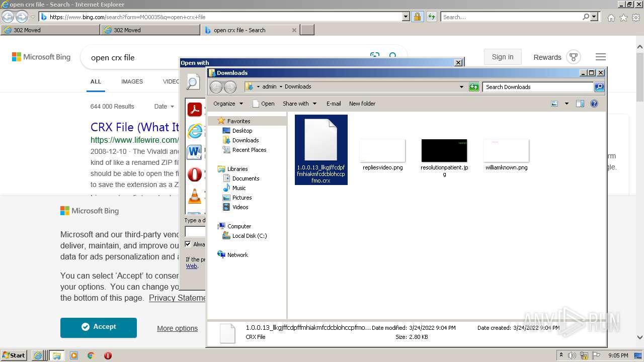Viewport: 644px width, 362px height.
Task: Select VLC cone icon in Open with list
Action: click(194, 196)
